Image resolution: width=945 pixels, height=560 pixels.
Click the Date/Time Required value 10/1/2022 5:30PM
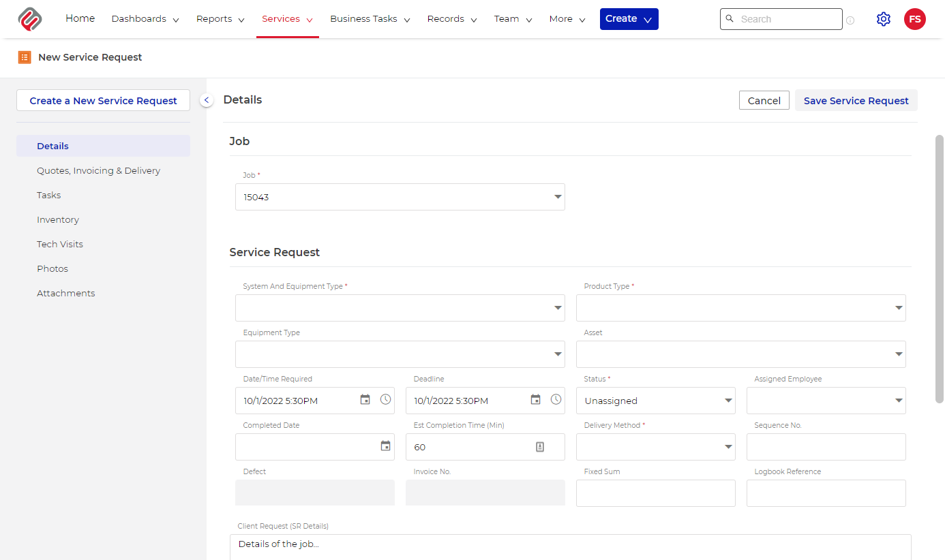pyautogui.click(x=281, y=401)
